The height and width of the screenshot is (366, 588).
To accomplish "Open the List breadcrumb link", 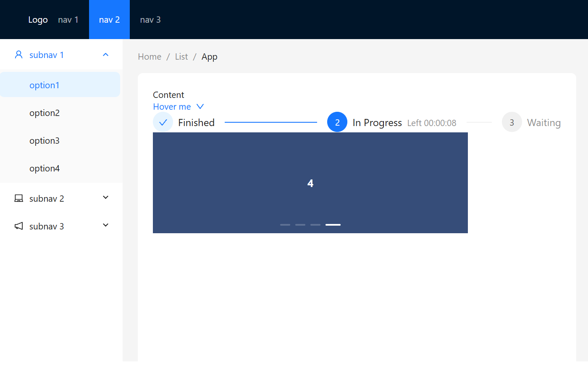I will pyautogui.click(x=181, y=57).
